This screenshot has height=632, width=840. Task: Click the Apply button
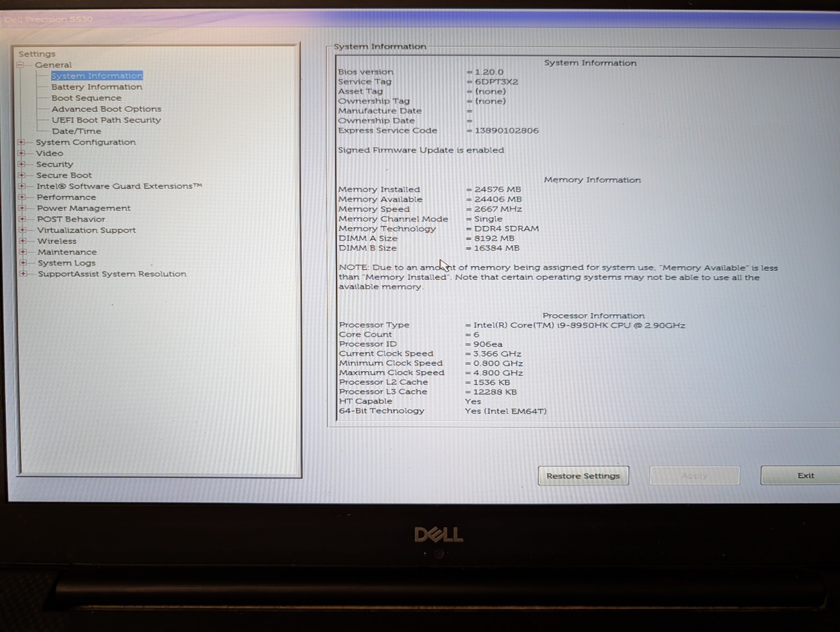tap(695, 476)
